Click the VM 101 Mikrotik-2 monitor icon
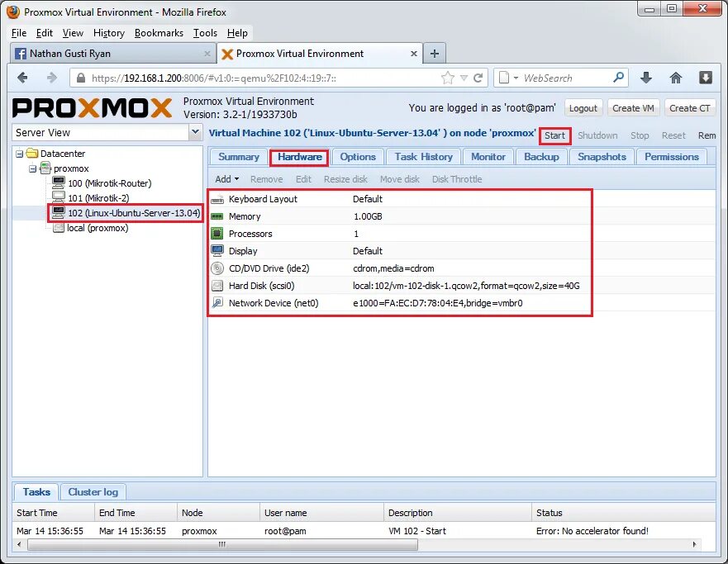Viewport: 728px width, 564px height. (59, 197)
